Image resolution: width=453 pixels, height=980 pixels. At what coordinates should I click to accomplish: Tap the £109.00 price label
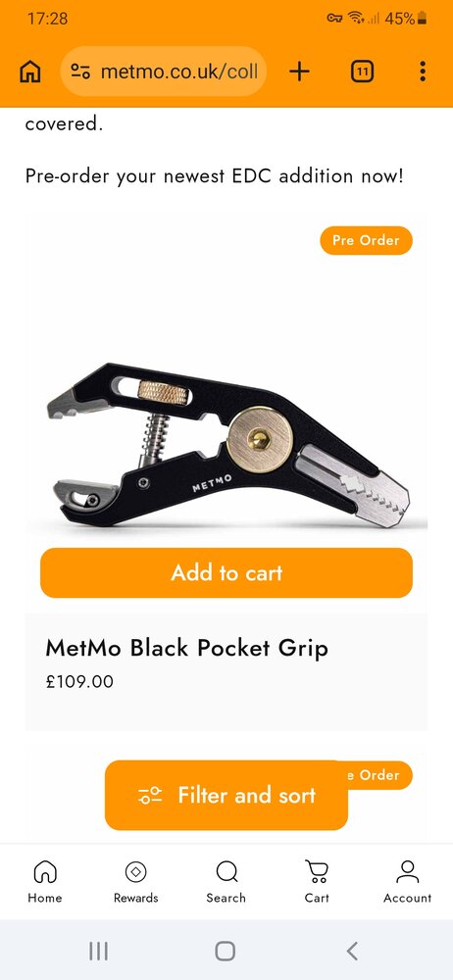79,681
